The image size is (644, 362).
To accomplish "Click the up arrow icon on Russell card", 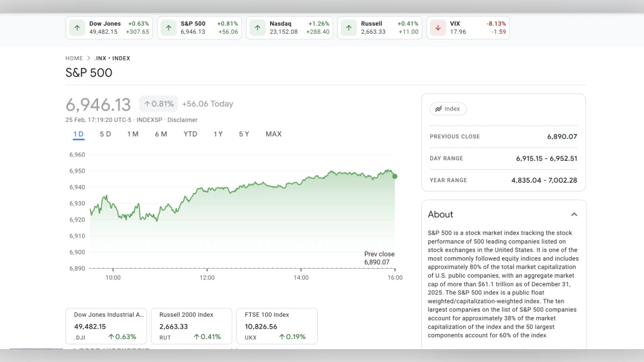I will coord(348,27).
